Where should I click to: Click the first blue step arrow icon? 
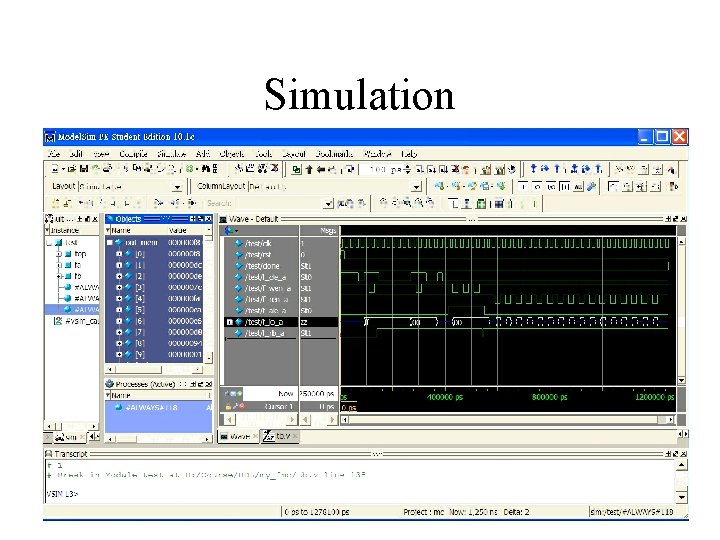(x=533, y=169)
